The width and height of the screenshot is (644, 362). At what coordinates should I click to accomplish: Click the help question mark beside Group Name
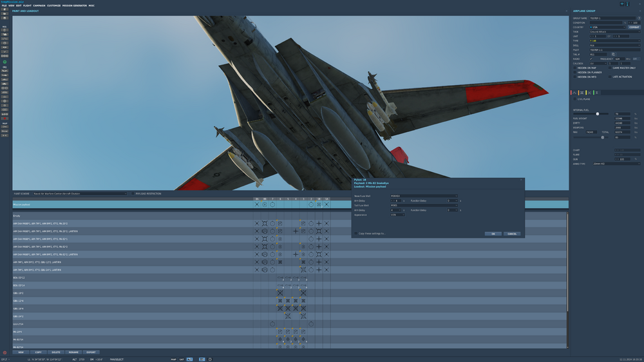pyautogui.click(x=639, y=18)
